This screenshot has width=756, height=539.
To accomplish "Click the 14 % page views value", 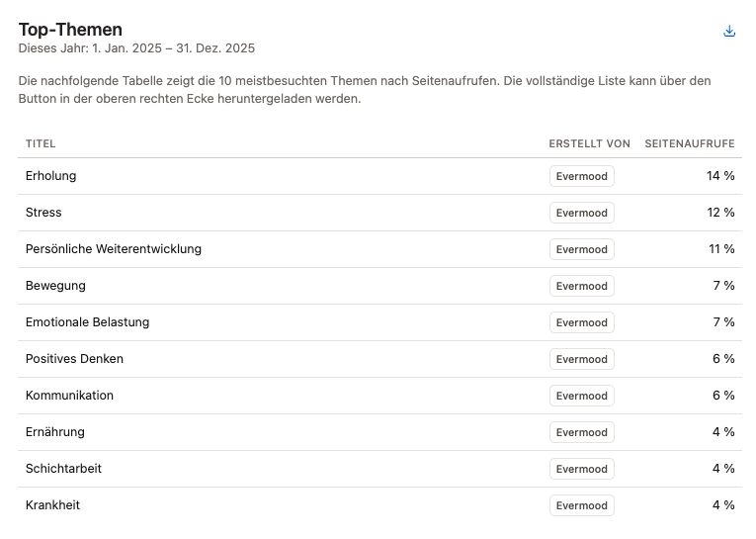I will coord(720,176).
